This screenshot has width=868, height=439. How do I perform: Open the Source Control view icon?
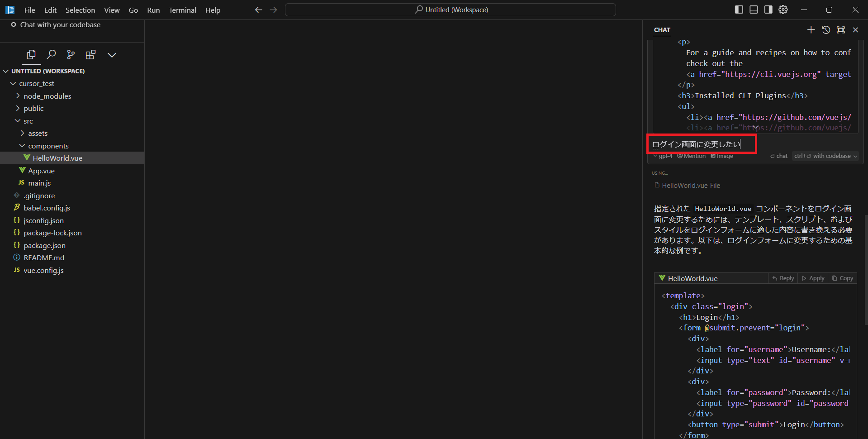point(71,55)
